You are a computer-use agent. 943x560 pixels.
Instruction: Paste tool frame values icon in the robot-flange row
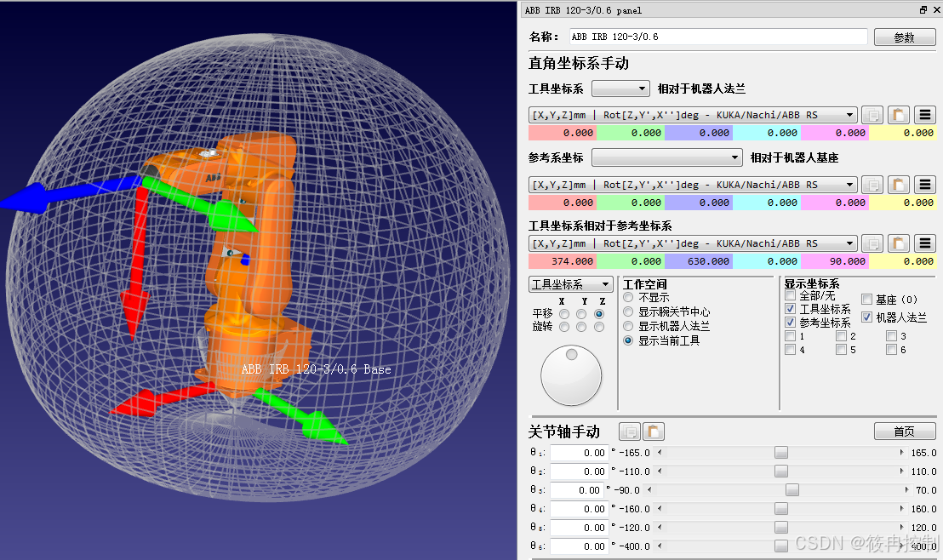click(898, 115)
